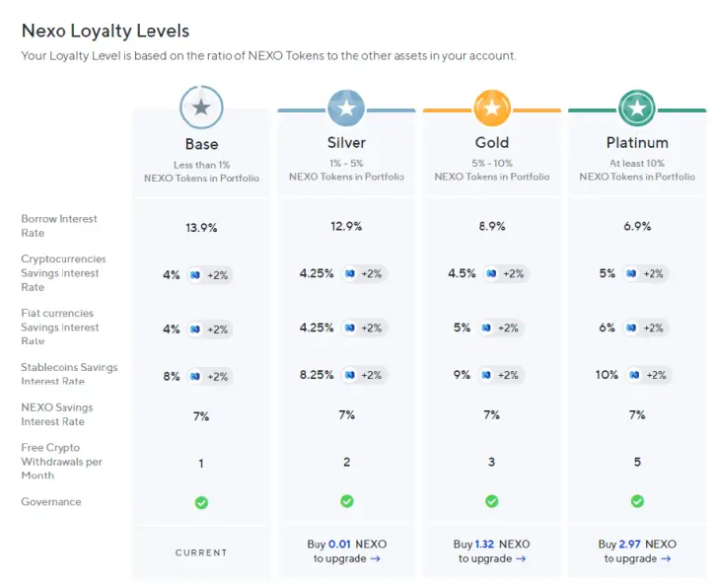Image resolution: width=716 pixels, height=588 pixels.
Task: Click Free Crypto Withdrawals per Month label
Action: [x=62, y=462]
